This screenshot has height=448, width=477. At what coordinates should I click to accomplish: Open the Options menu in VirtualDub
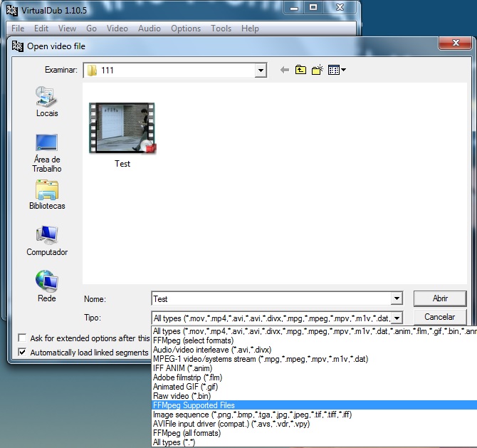(x=186, y=28)
